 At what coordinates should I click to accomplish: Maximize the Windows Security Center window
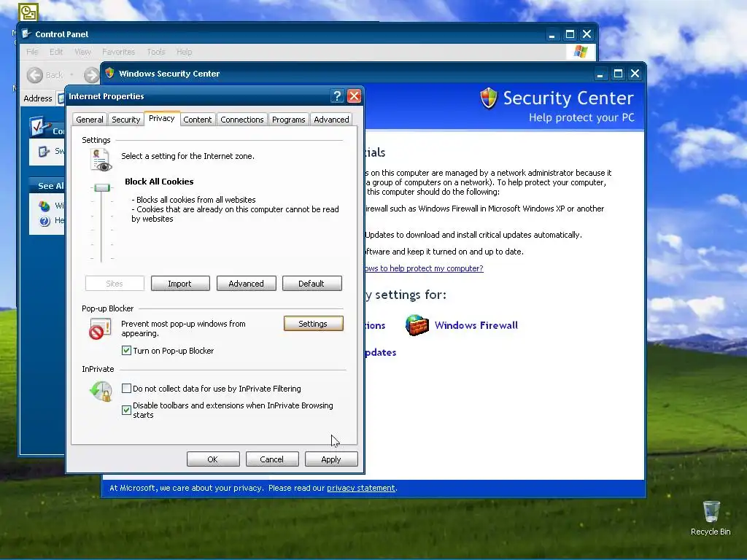[x=618, y=74]
